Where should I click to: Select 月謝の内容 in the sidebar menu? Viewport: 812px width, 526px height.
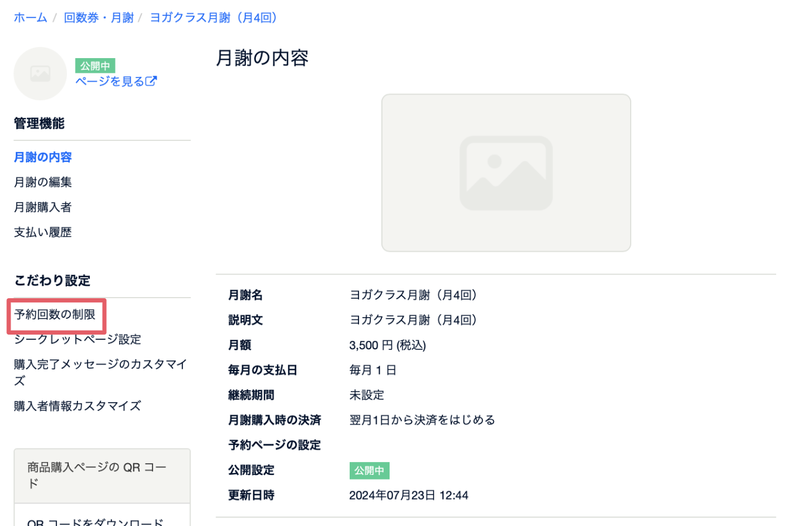coord(43,157)
